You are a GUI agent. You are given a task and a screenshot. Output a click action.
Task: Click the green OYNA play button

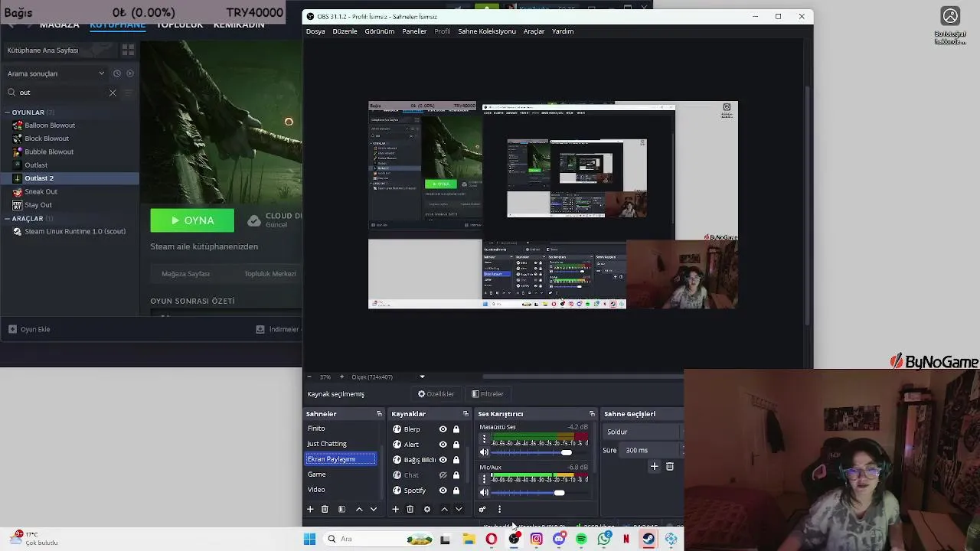click(x=192, y=220)
